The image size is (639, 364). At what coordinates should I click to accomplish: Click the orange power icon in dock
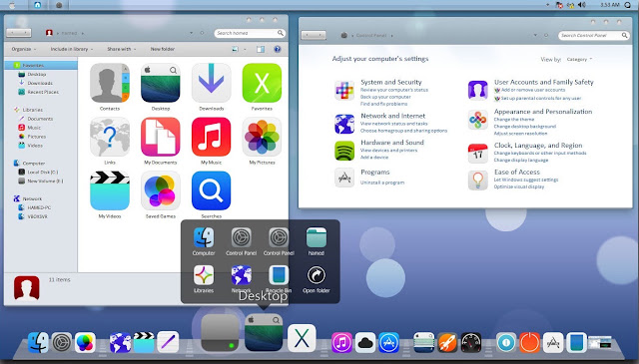pos(530,342)
